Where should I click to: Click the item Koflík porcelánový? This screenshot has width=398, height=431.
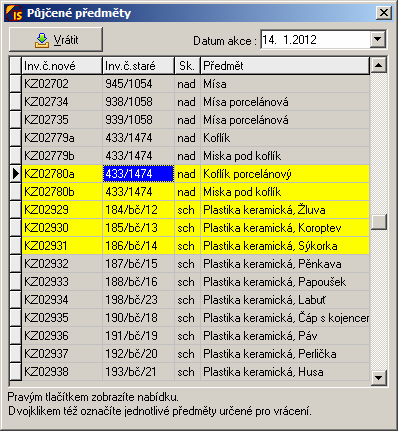point(285,174)
